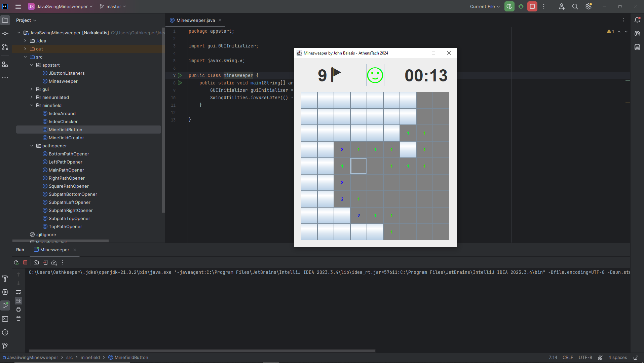The height and width of the screenshot is (363, 644).
Task: Toggle scroll to end in console
Action: pyautogui.click(x=18, y=301)
